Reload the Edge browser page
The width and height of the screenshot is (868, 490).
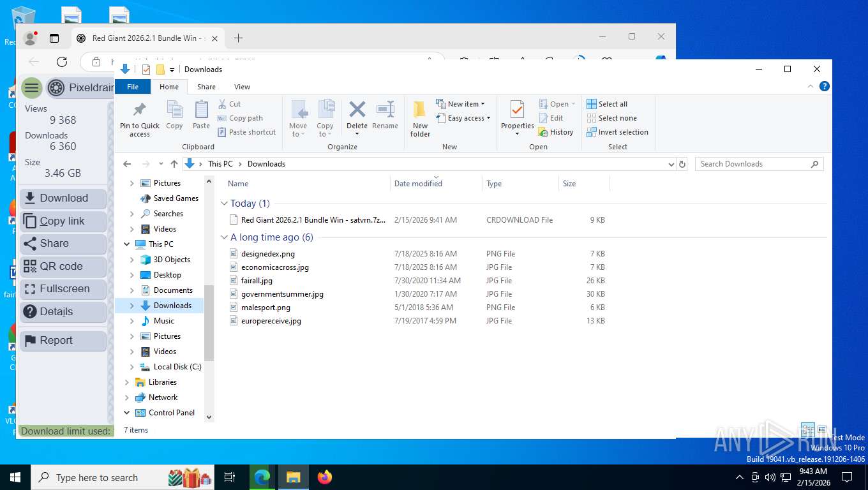(x=62, y=62)
